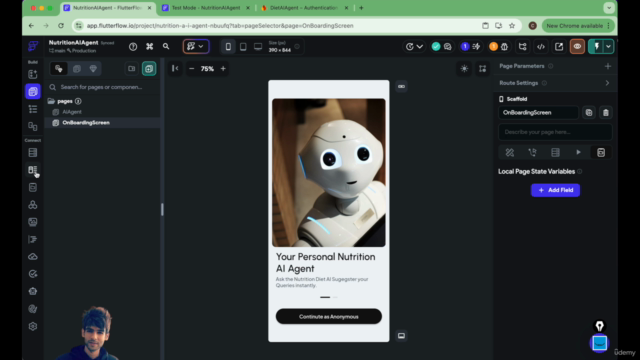Click the canvas multi-select marquee icon

coord(482,69)
